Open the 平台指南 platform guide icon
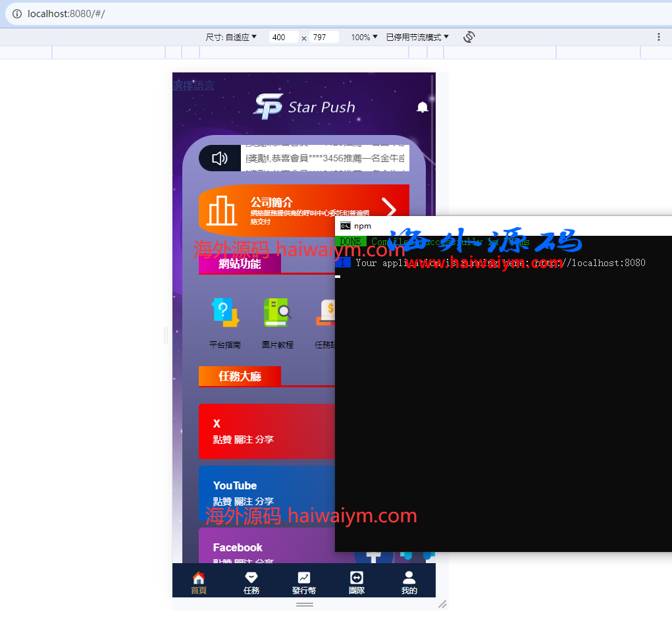 (x=225, y=314)
